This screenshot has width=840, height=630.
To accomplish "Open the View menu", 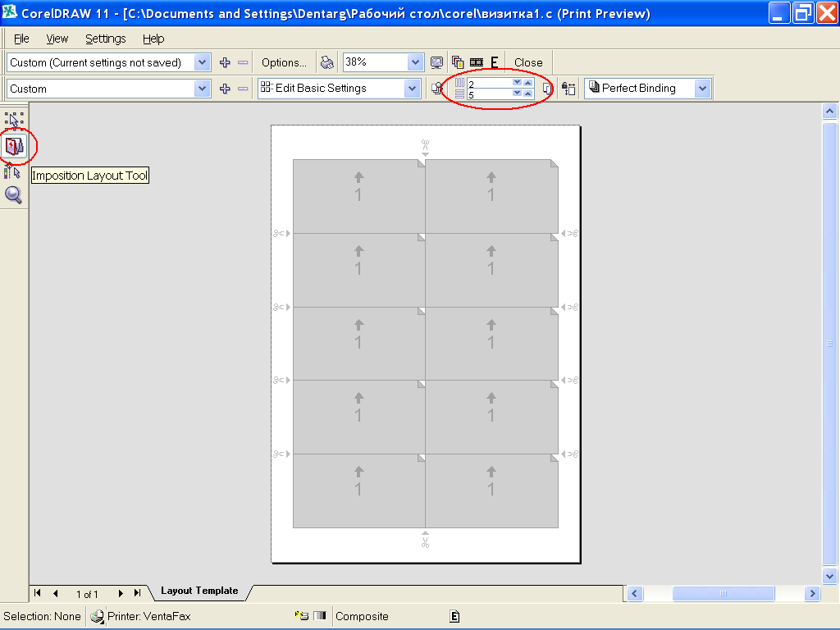I will (57, 39).
